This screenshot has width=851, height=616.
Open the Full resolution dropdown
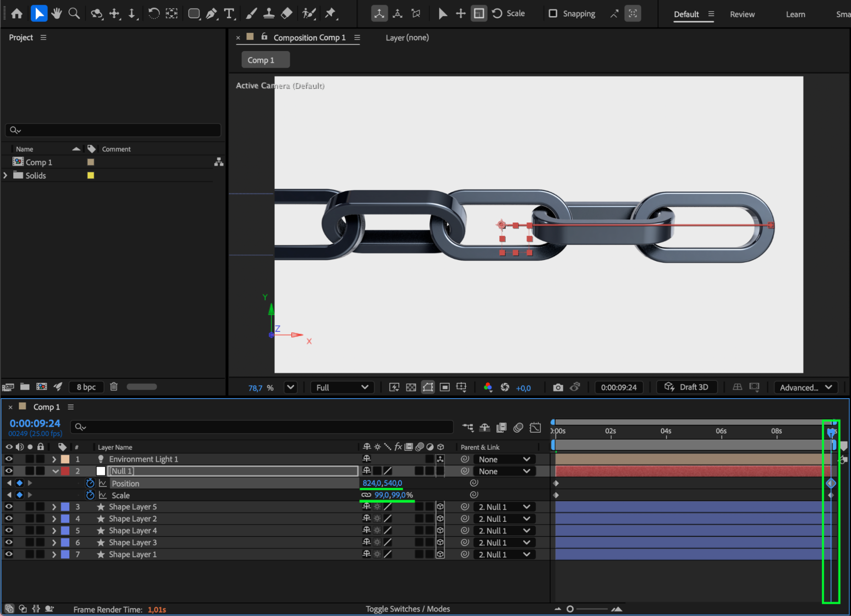coord(342,388)
